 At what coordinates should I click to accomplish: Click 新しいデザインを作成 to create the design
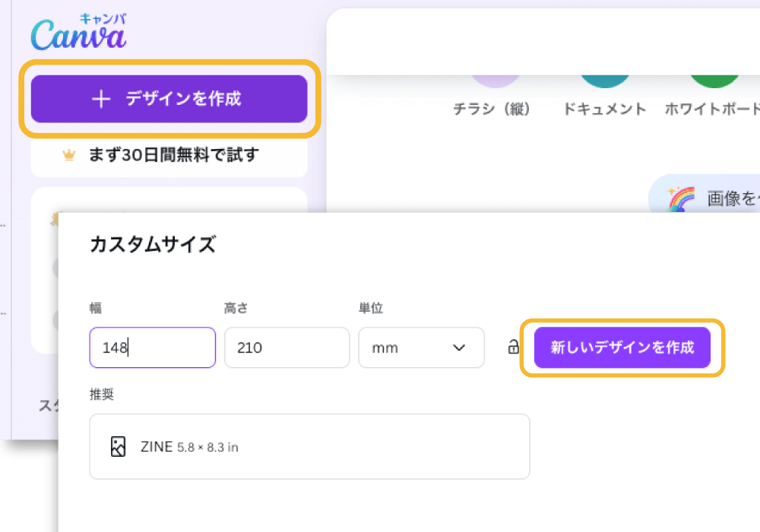[622, 347]
